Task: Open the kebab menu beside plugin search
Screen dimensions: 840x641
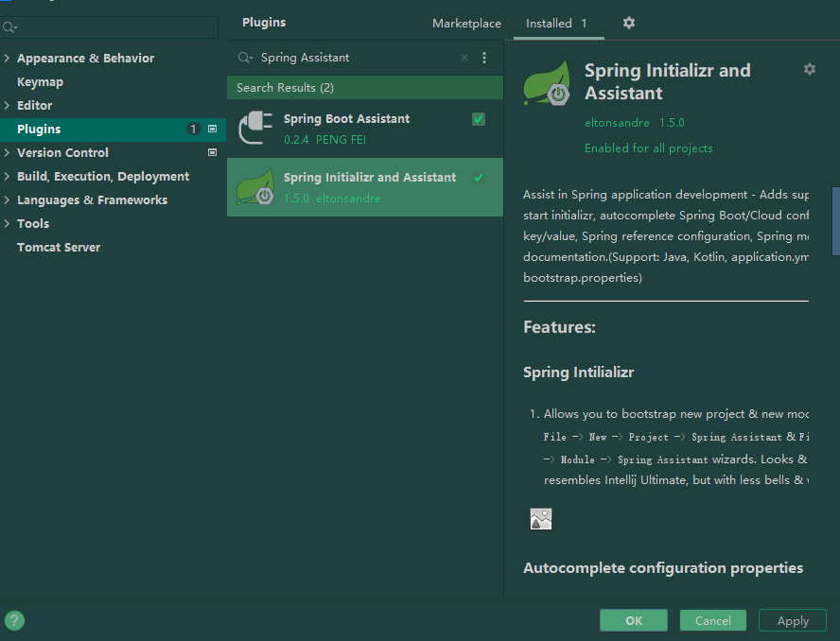Action: point(484,58)
